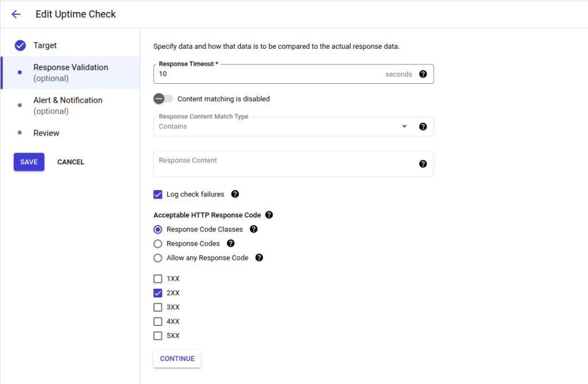This screenshot has height=384, width=588.
Task: Open help for Acceptable HTTP Response Code
Action: click(x=269, y=215)
